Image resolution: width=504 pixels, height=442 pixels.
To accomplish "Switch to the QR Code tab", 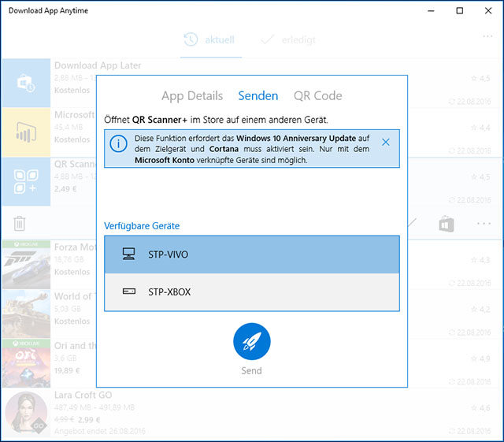I will click(x=318, y=96).
